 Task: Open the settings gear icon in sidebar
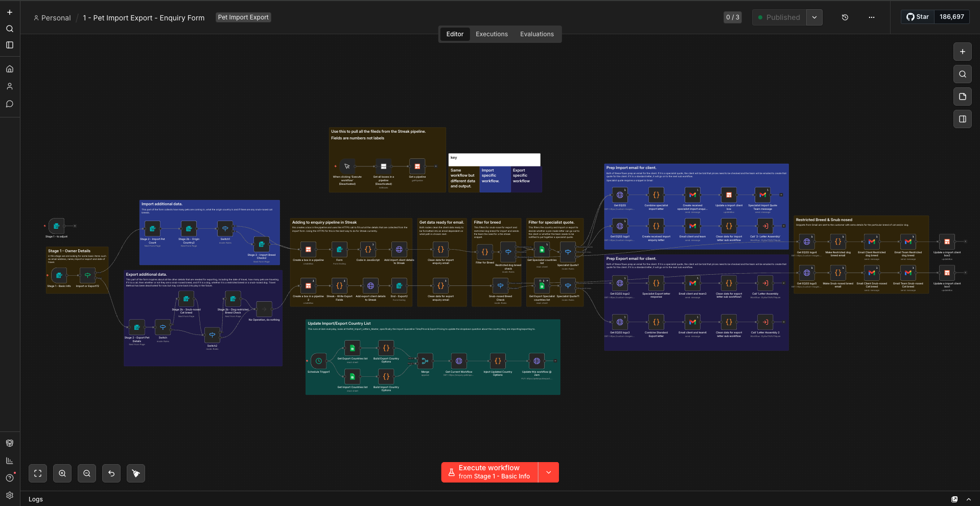click(10, 495)
